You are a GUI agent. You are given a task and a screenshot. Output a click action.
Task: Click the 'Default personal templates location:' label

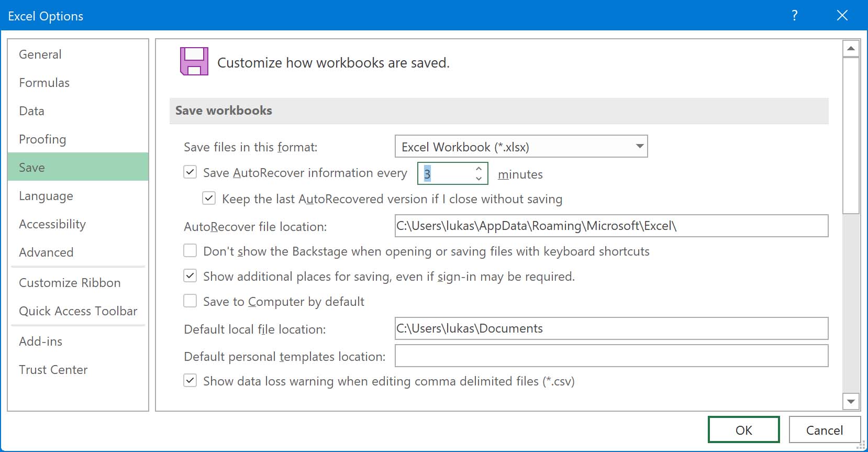pyautogui.click(x=285, y=357)
